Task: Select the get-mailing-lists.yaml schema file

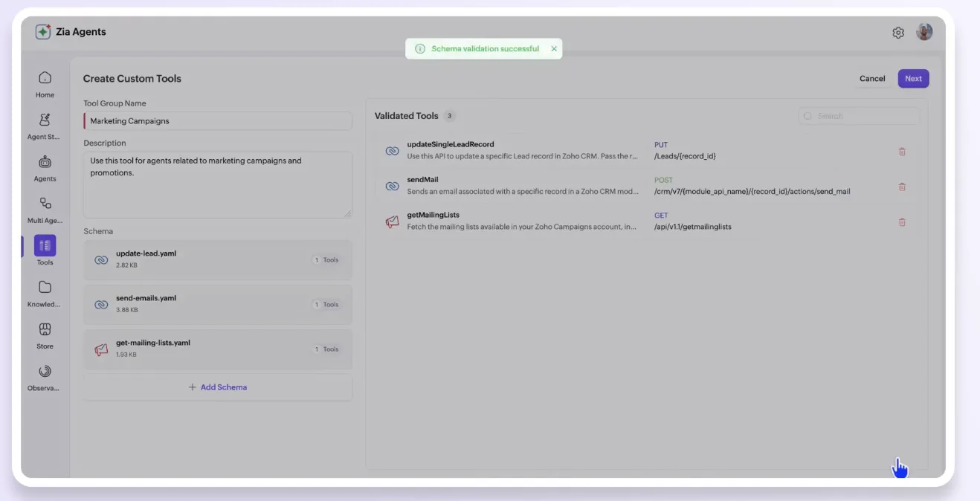Action: [218, 349]
